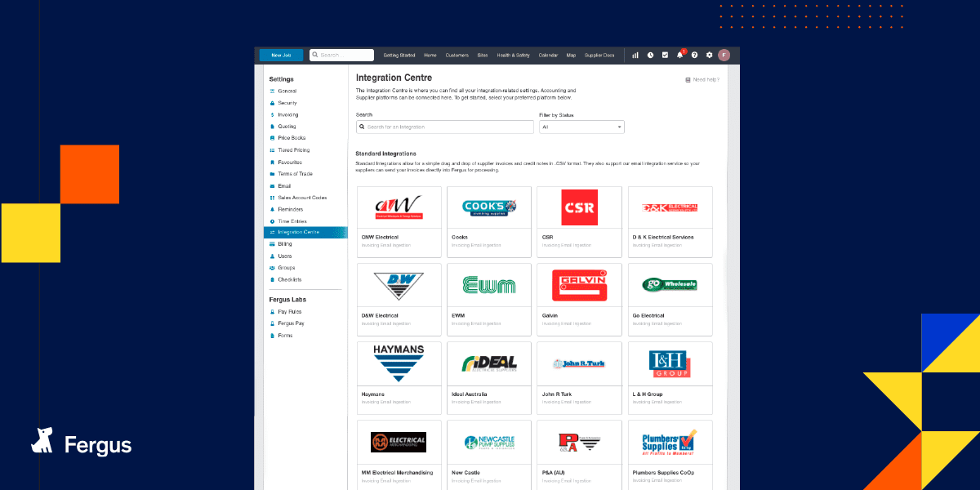Focus the Search for an integration field
This screenshot has height=490, width=980.
point(445,127)
